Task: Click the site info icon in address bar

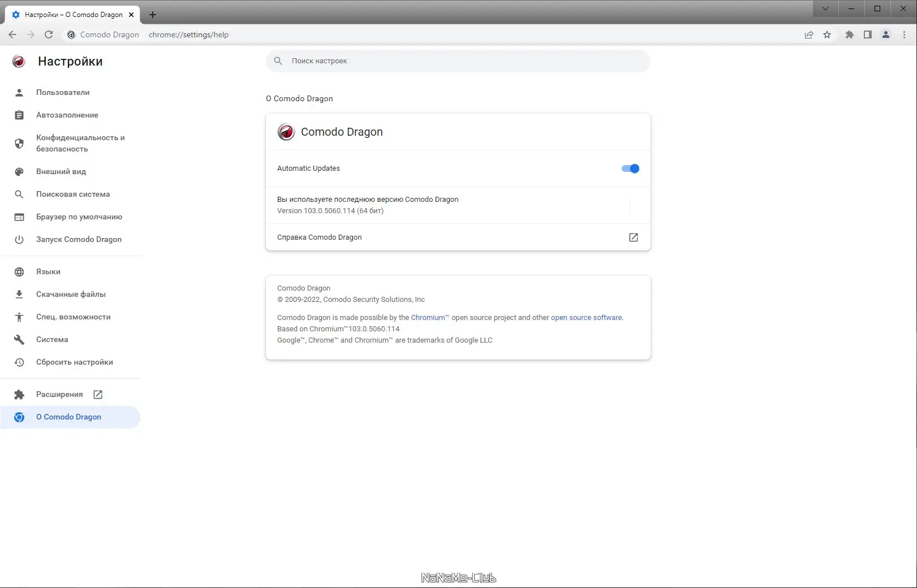Action: click(71, 34)
